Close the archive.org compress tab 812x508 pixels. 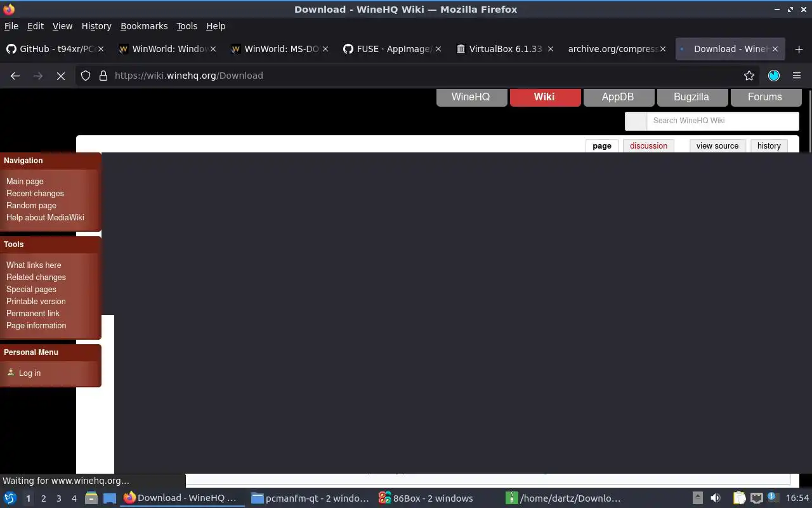(x=663, y=49)
